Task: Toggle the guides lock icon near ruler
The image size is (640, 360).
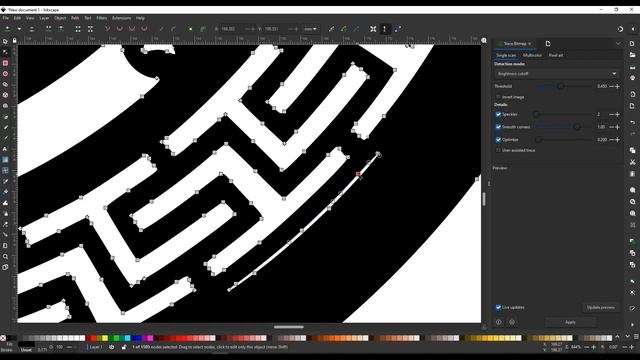Action: click(x=15, y=40)
